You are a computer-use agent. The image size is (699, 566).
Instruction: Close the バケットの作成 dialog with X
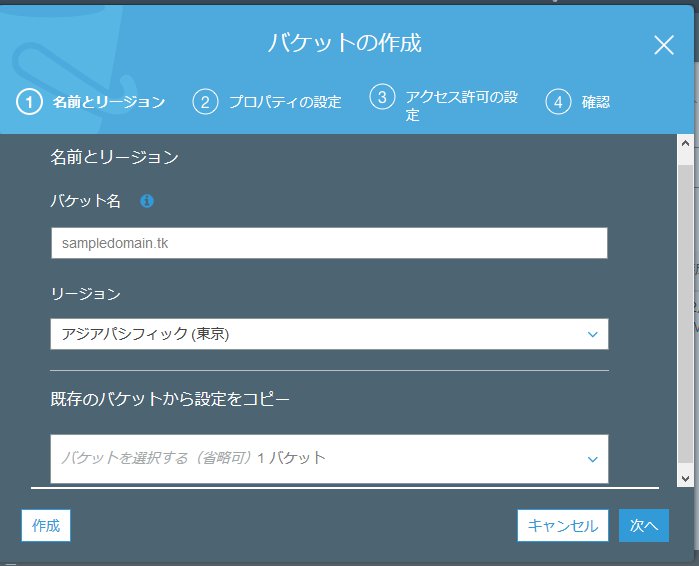pyautogui.click(x=664, y=45)
